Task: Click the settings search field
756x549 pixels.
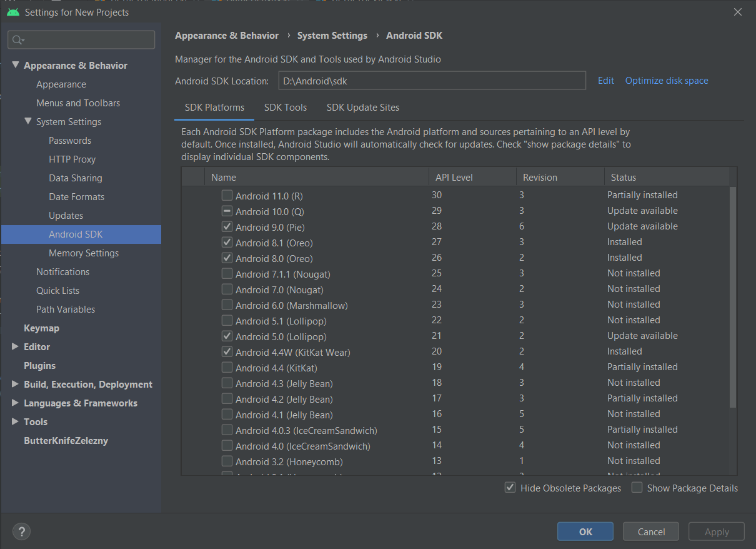Action: [81, 40]
